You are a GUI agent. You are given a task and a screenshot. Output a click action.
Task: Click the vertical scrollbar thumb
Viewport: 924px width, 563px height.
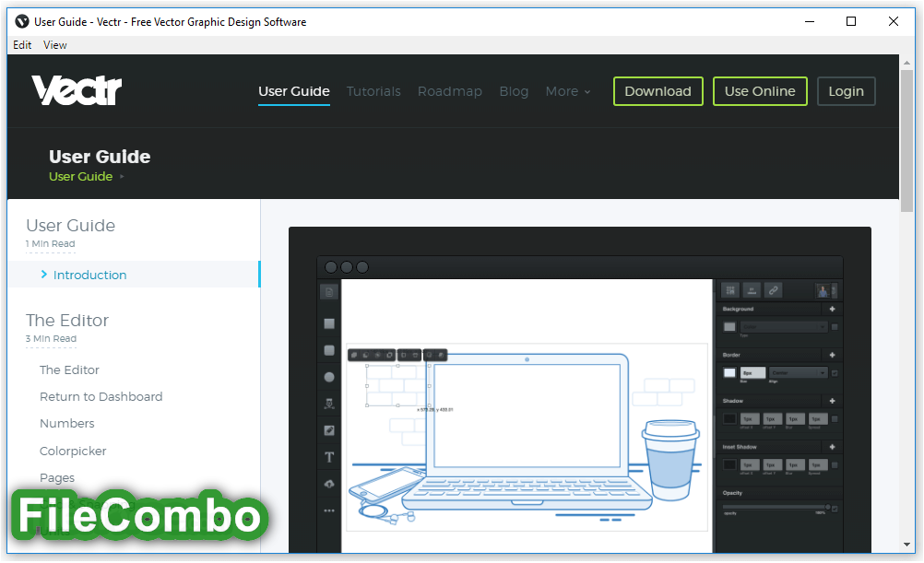(x=906, y=141)
